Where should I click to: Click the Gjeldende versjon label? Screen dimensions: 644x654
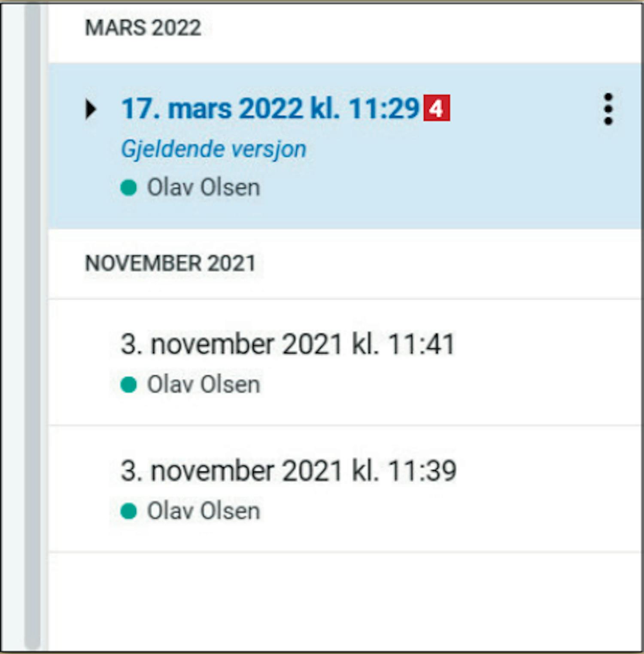point(213,149)
